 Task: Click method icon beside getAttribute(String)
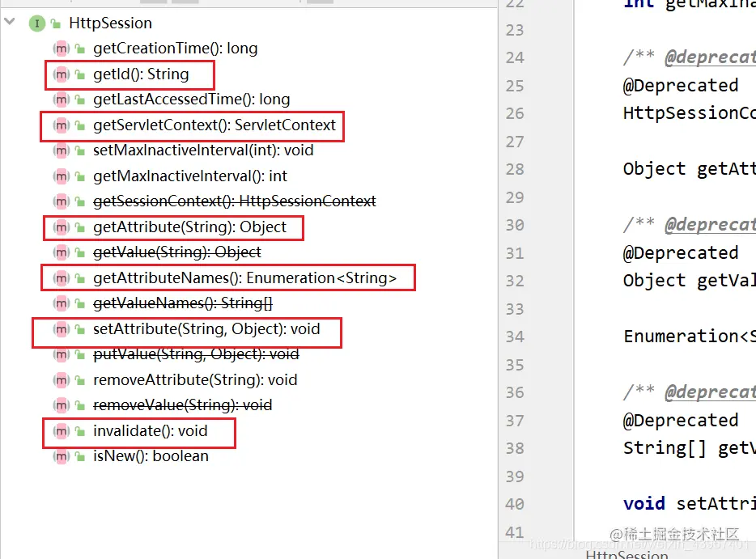click(61, 227)
